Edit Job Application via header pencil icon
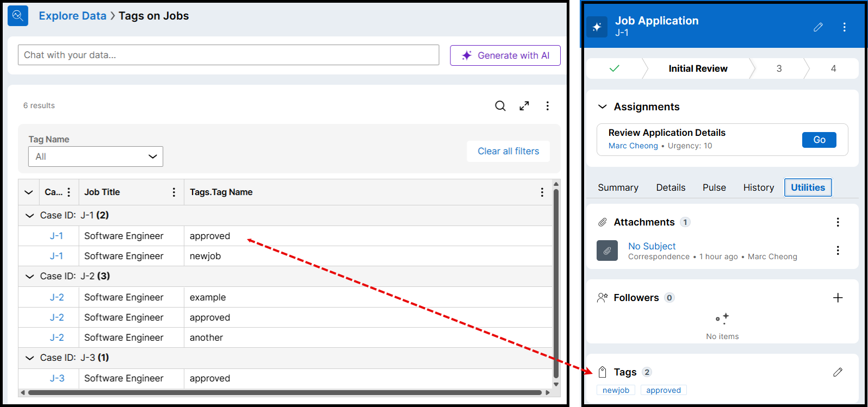 coord(818,27)
